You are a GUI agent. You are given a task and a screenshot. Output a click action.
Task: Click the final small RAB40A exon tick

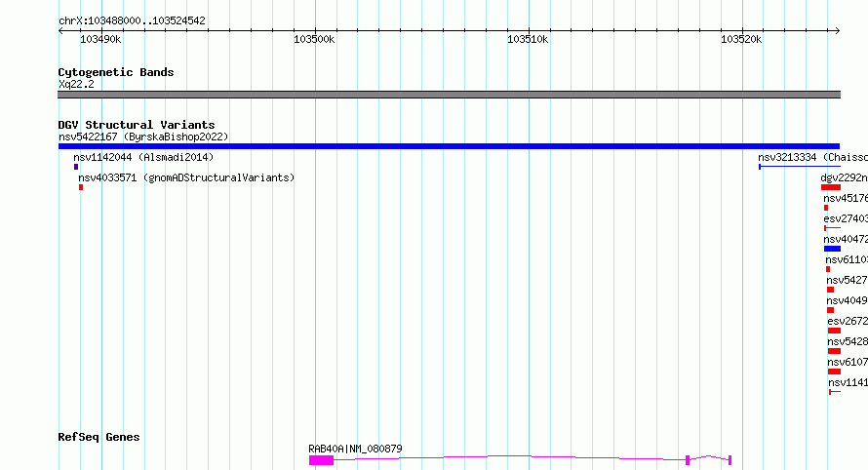click(x=730, y=460)
